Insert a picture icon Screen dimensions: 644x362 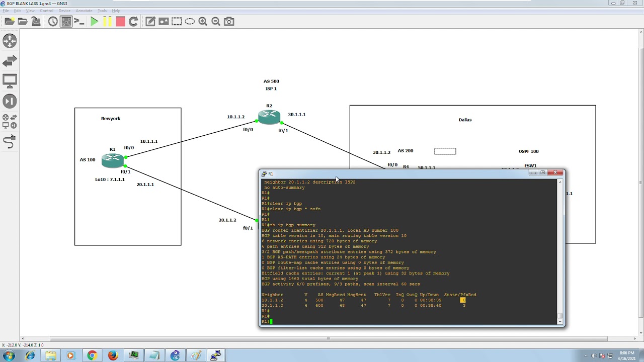(164, 21)
